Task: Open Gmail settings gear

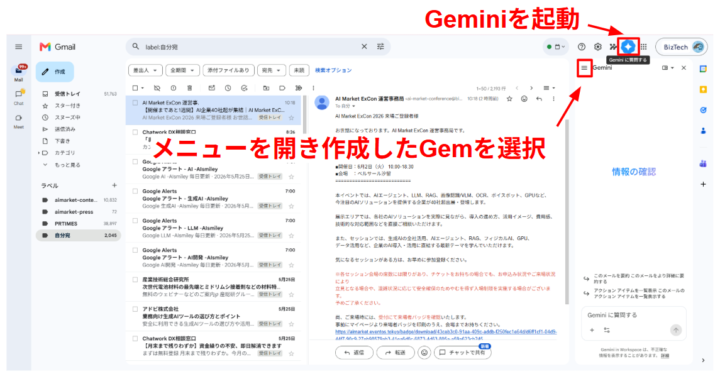Action: click(x=597, y=47)
